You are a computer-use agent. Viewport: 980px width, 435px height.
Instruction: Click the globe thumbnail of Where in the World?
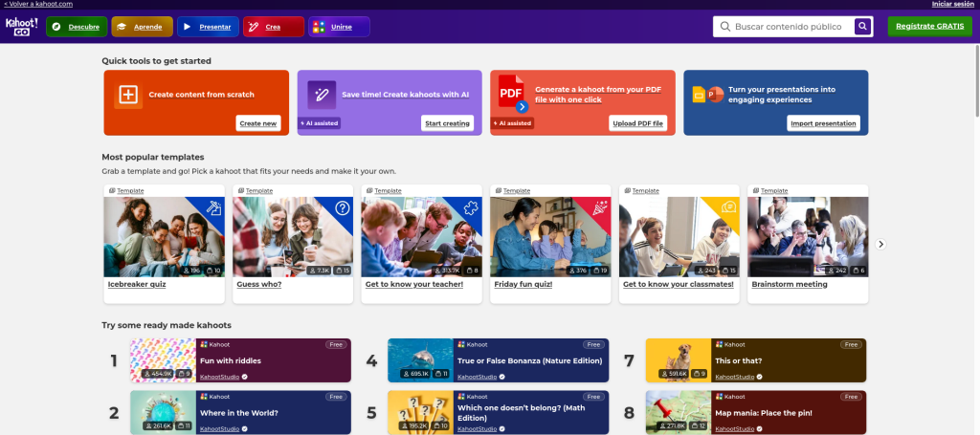(x=163, y=412)
